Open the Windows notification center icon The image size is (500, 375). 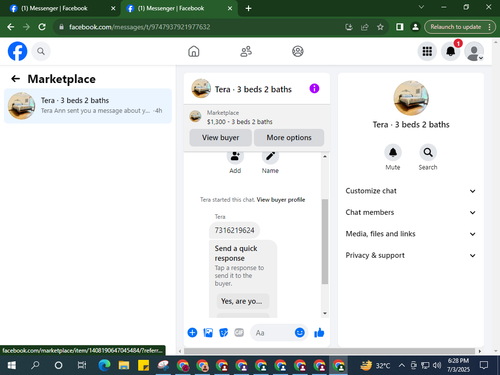click(484, 365)
